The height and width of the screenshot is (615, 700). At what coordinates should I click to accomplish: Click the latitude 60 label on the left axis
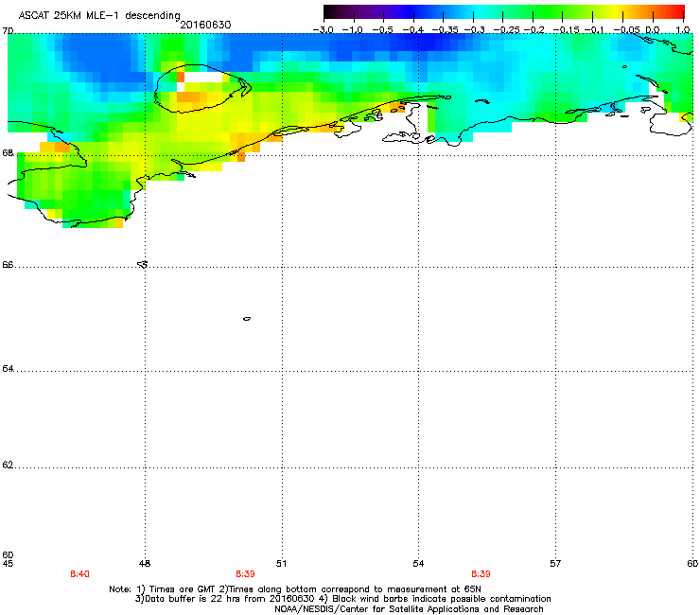pos(8,554)
